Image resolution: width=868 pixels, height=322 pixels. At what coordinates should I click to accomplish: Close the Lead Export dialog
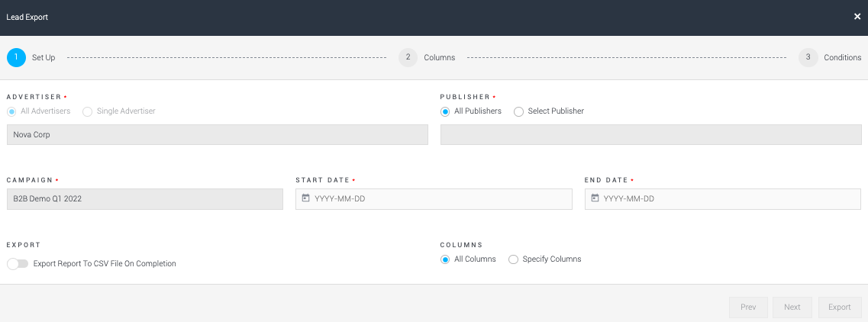[x=857, y=17]
